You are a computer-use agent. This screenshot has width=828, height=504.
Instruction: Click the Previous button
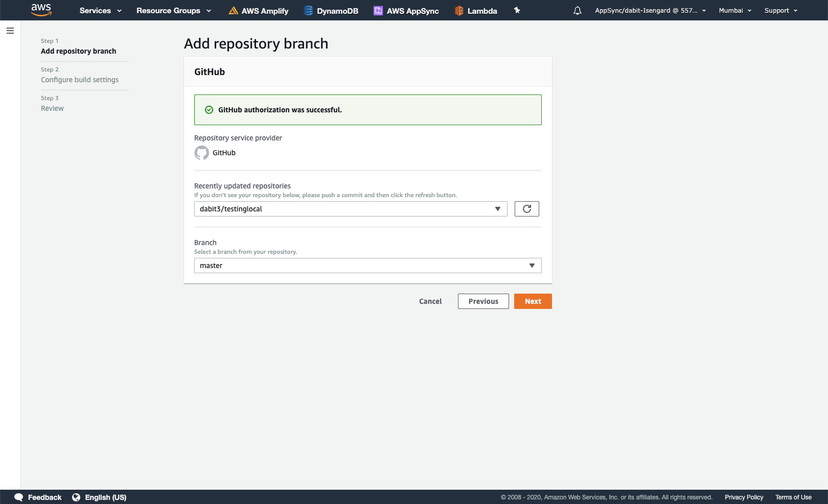click(x=484, y=301)
